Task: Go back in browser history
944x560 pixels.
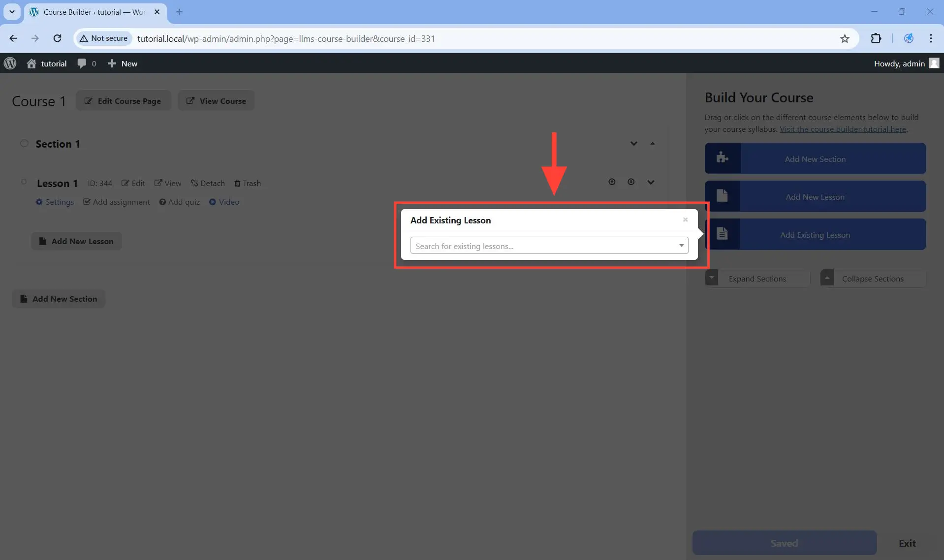Action: 13,38
